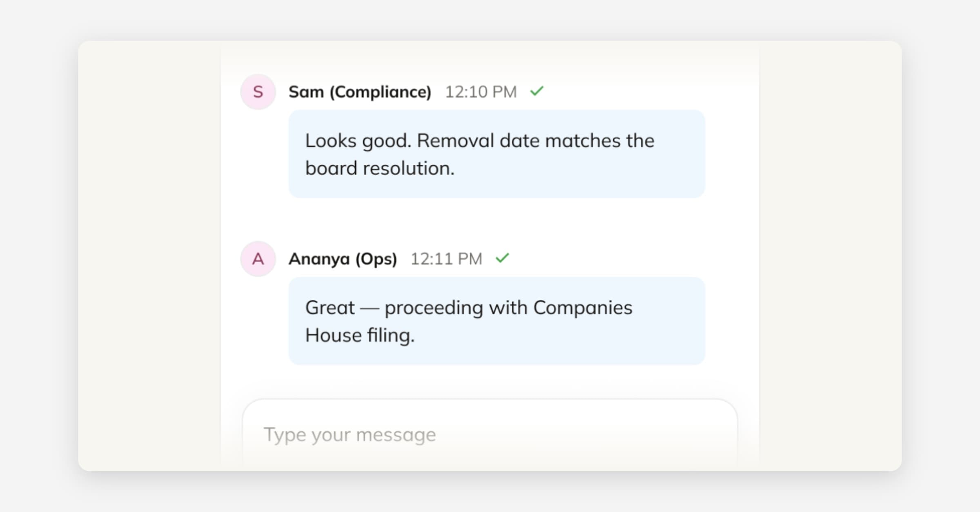Click Ananya's message about Companies House filing
This screenshot has width=980, height=512.
pos(496,321)
